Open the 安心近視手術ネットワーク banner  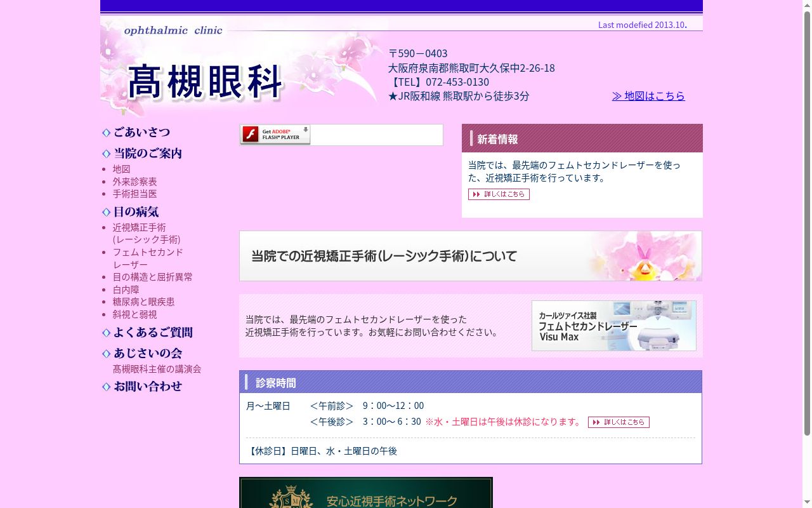(366, 493)
